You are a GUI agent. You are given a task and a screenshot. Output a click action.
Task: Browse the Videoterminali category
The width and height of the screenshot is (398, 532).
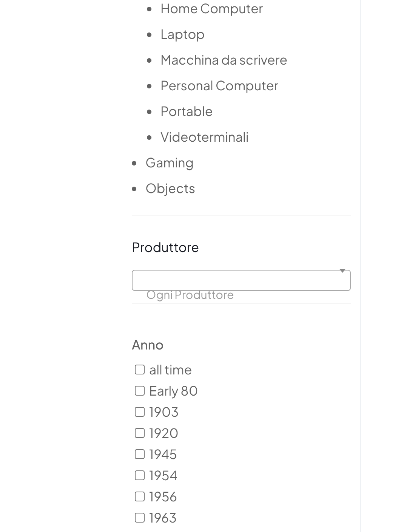click(x=204, y=137)
